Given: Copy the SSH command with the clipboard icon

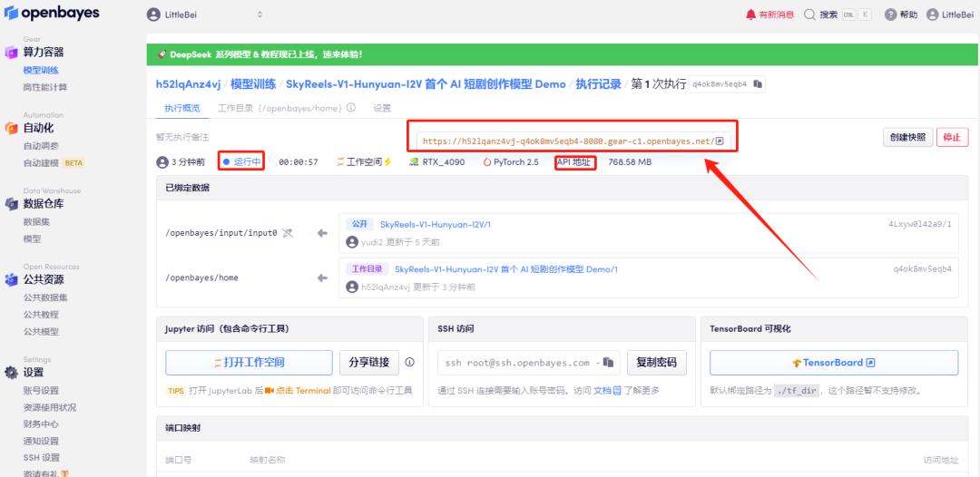Looking at the screenshot, I should pos(608,363).
